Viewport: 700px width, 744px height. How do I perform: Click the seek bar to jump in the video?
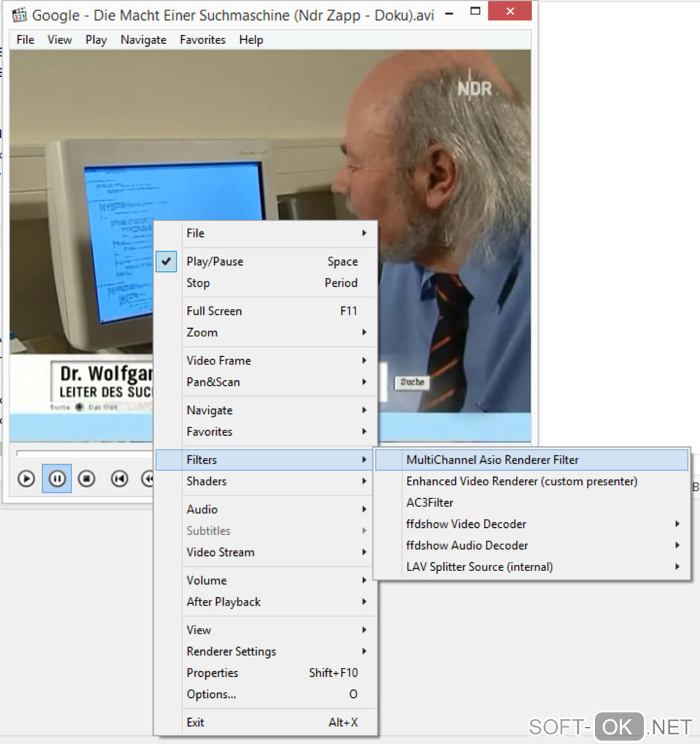[x=84, y=454]
